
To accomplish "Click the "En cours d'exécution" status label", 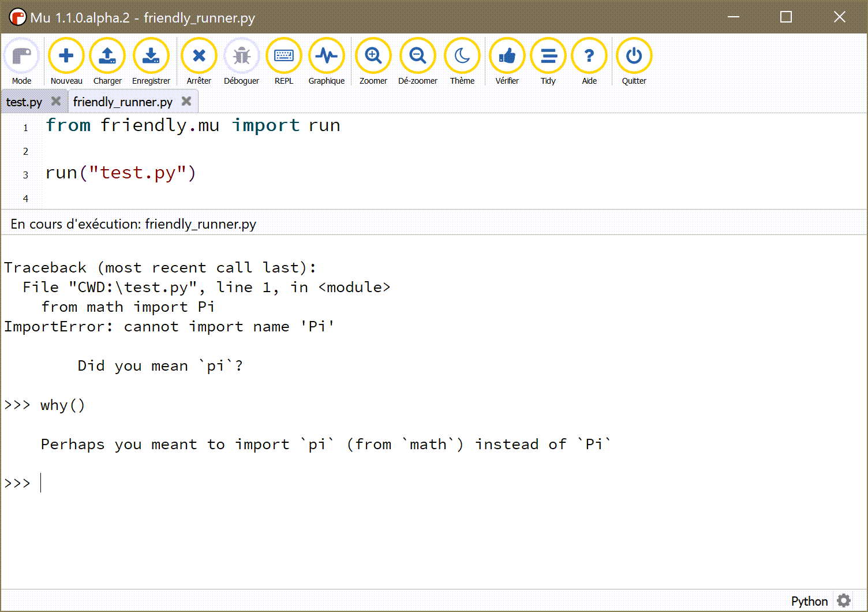I will [x=133, y=224].
